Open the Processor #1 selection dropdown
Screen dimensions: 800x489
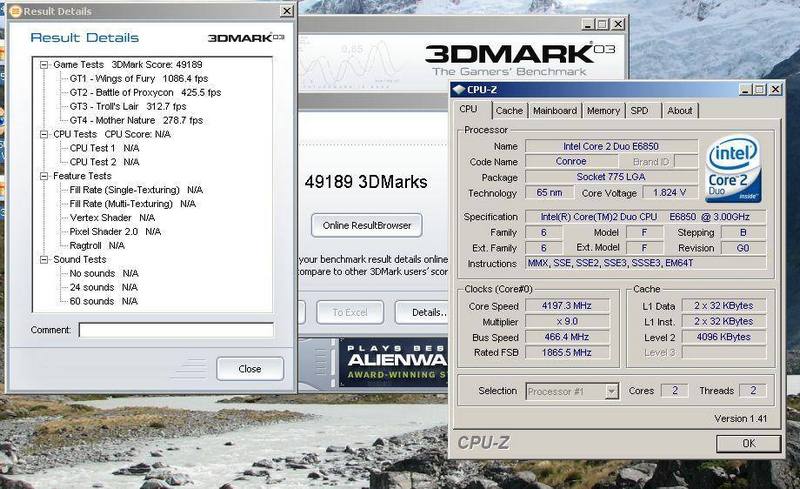point(611,392)
